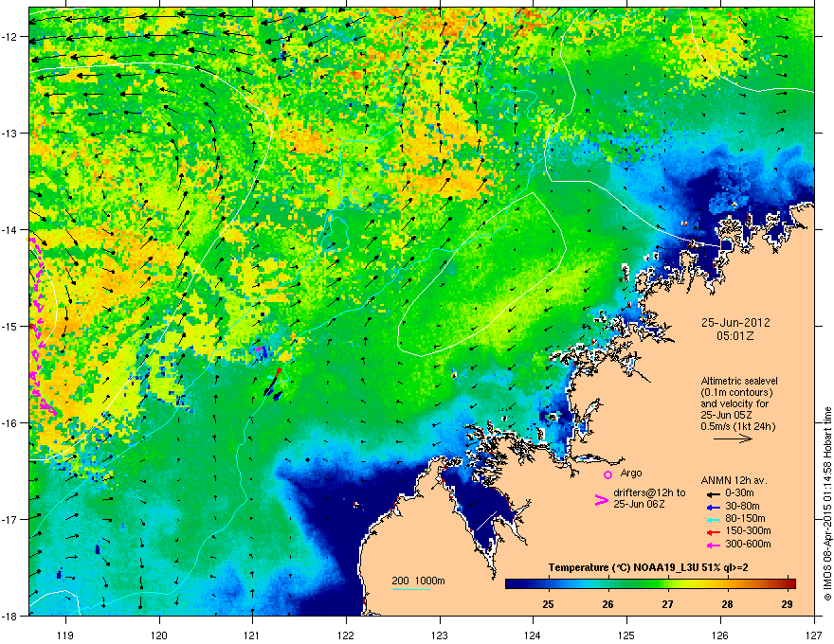Image resolution: width=834 pixels, height=644 pixels.
Task: Click the longitude 127 axis label
Action: point(814,635)
